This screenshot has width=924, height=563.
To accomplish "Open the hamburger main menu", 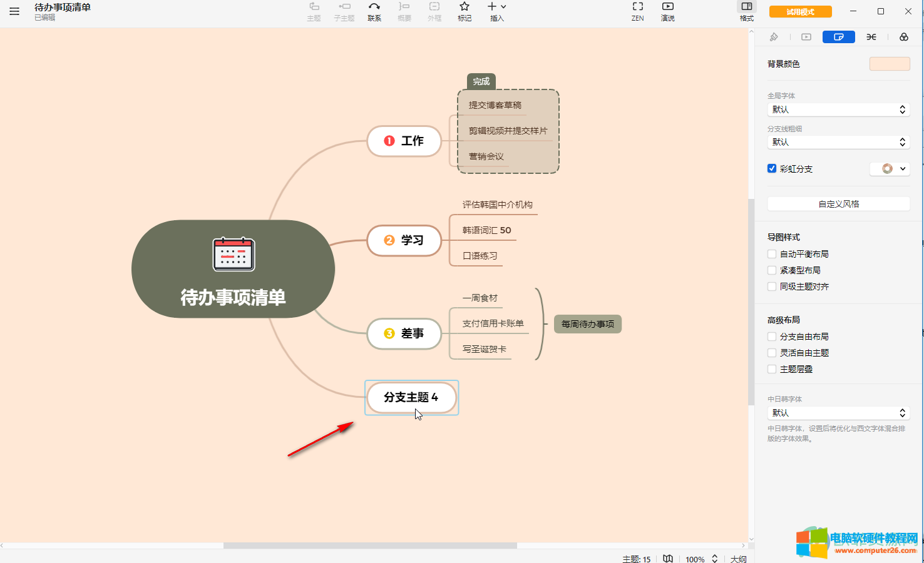I will [x=14, y=11].
